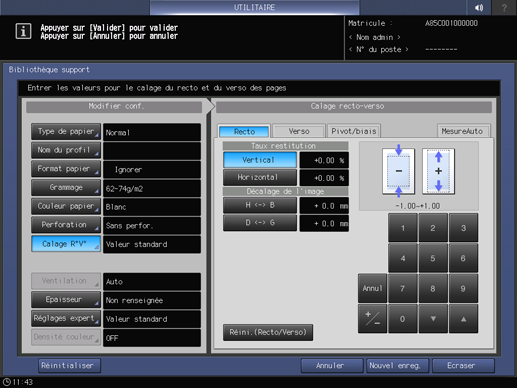Open Format papier setting

pos(66,169)
